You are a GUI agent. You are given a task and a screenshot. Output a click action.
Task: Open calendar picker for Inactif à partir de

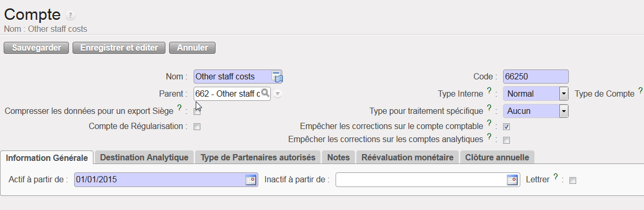(513, 180)
